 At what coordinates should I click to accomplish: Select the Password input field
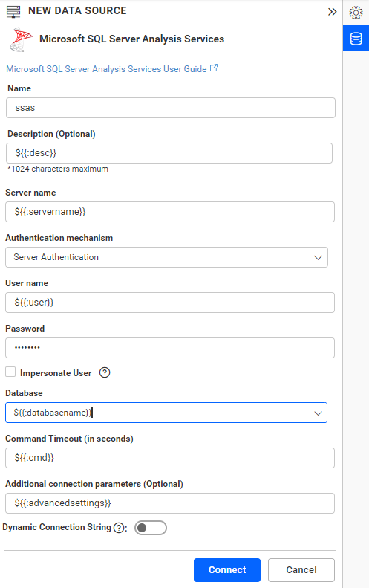[x=170, y=348]
